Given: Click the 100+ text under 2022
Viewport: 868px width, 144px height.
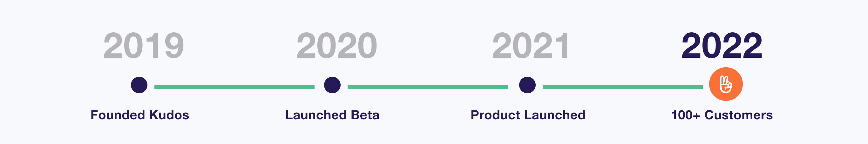Looking at the screenshot, I should pos(686,115).
